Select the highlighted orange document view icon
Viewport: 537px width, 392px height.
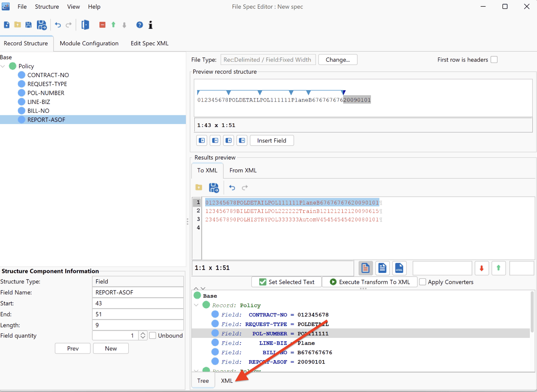(x=365, y=268)
